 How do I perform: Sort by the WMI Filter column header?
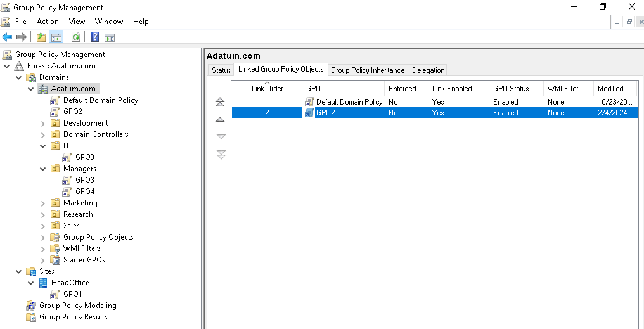(568, 88)
